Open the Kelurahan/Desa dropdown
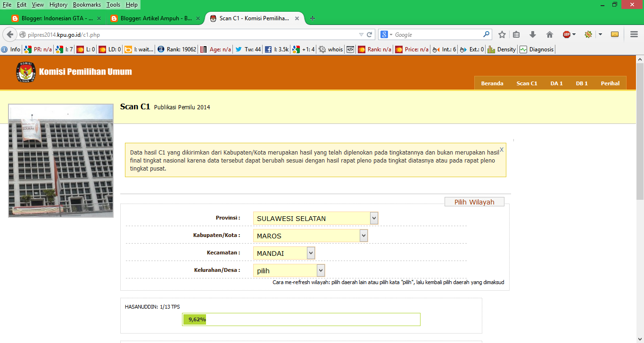The width and height of the screenshot is (644, 343). [x=289, y=270]
